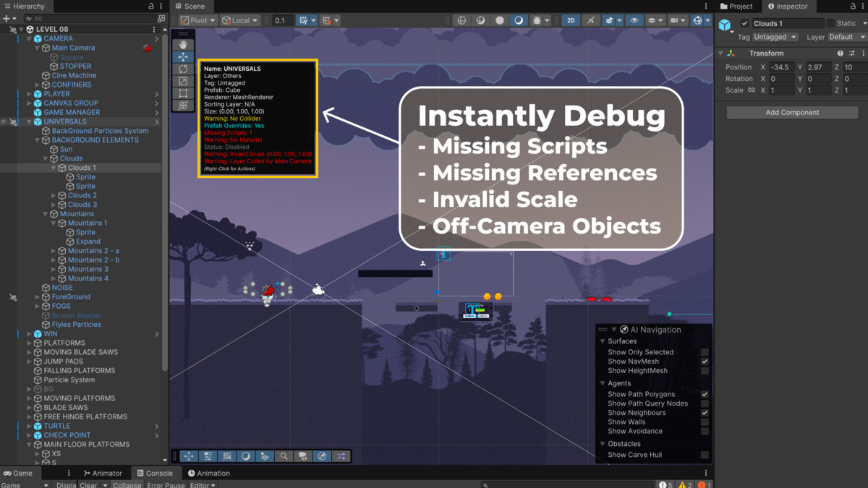Toggle scene audio icon in Scene toolbar
This screenshot has height=488, width=868.
(590, 20)
